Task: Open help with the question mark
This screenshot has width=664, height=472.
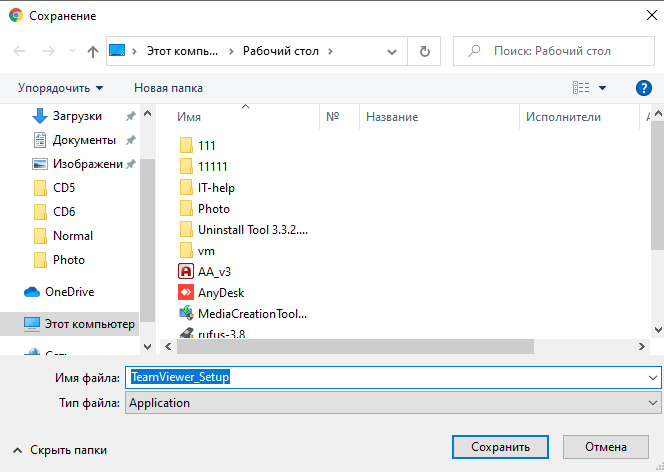Action: click(644, 88)
